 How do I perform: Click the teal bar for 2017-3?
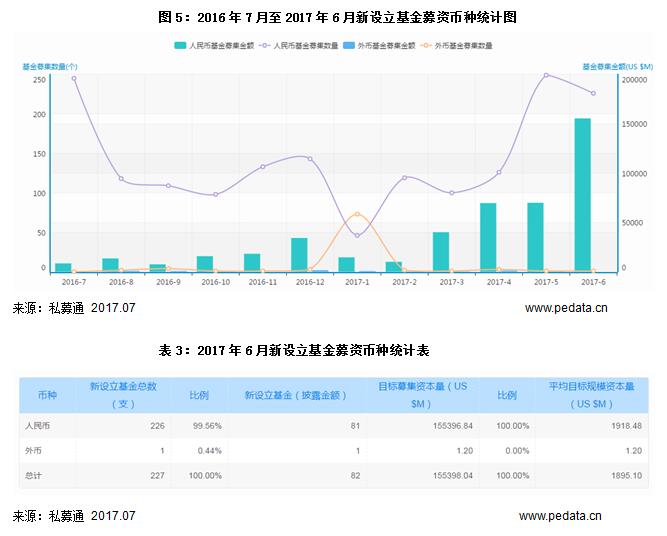[x=441, y=252]
